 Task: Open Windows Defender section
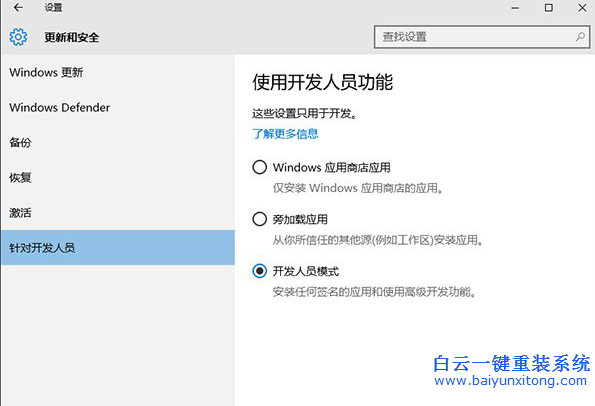(118, 107)
